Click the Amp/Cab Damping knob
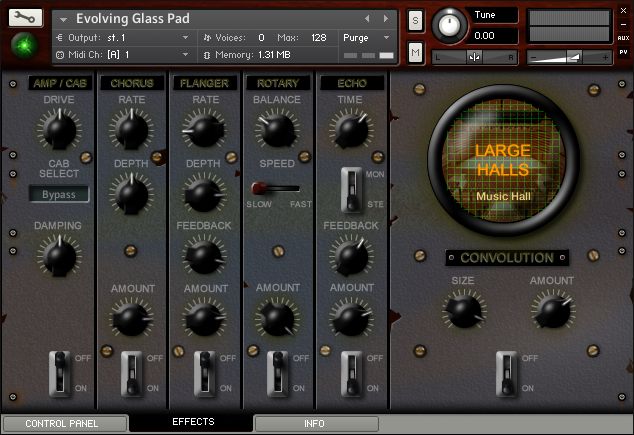This screenshot has width=634, height=435. (x=59, y=256)
